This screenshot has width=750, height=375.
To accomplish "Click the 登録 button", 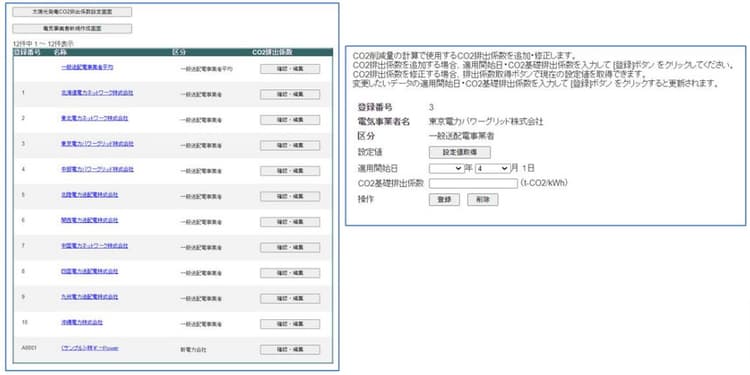I will point(444,200).
